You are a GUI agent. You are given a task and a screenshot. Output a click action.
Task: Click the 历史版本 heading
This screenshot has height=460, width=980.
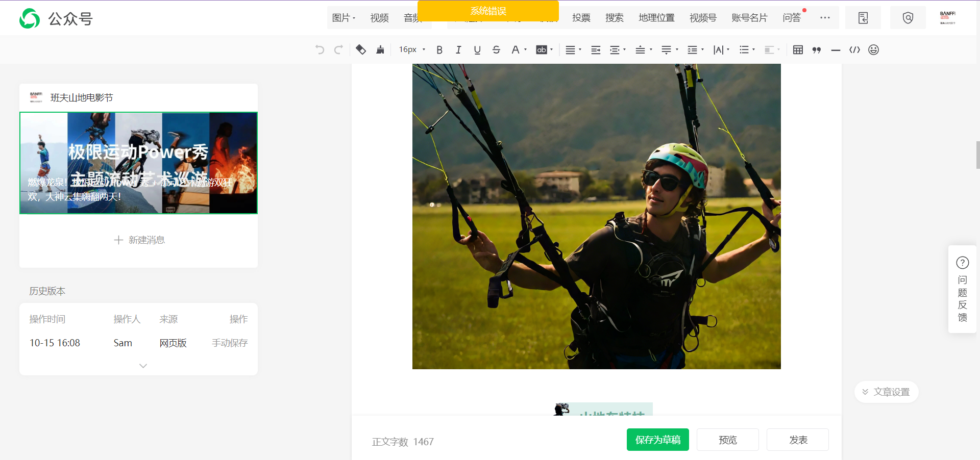47,291
